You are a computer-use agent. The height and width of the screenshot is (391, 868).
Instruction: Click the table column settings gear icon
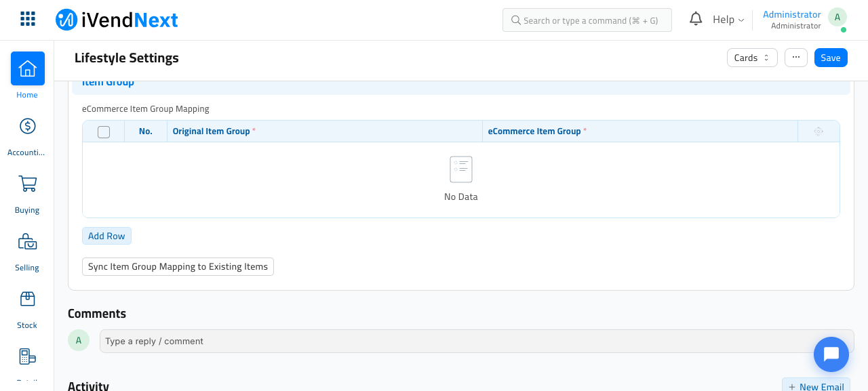818,131
